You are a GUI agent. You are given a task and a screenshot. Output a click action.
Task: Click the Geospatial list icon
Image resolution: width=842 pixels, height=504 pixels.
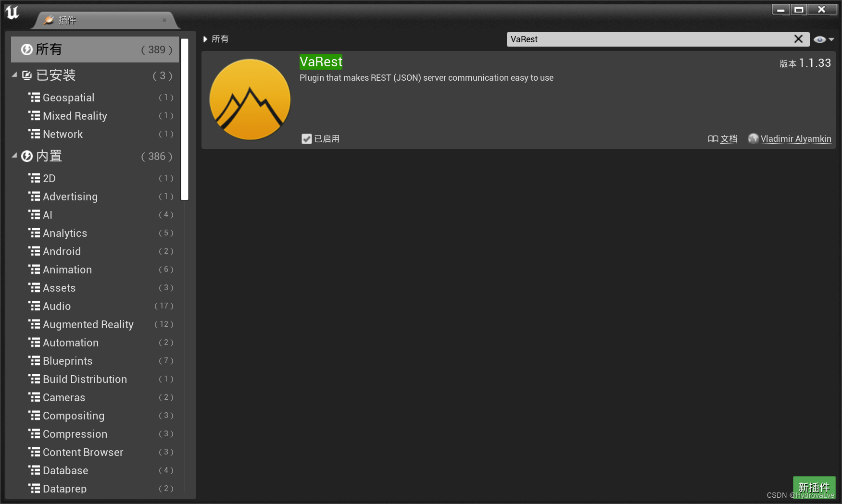tap(34, 98)
